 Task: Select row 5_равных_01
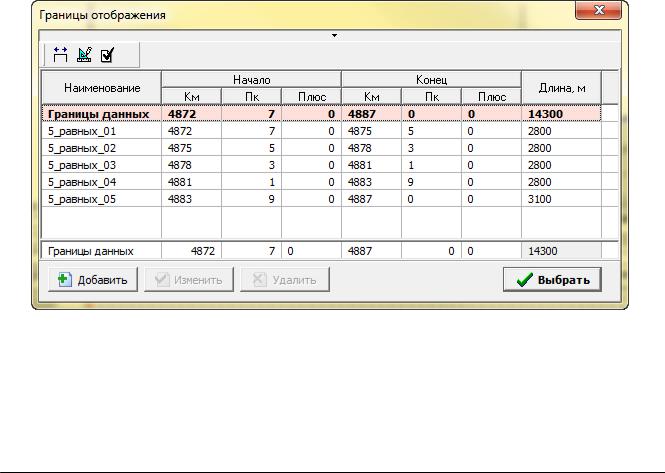point(321,131)
